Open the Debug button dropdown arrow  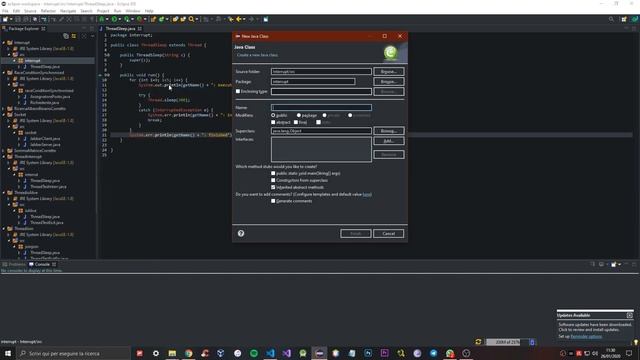[107, 19]
